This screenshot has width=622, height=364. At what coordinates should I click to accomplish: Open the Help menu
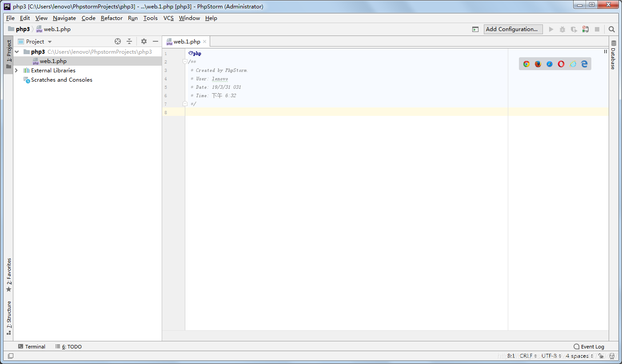coord(211,18)
